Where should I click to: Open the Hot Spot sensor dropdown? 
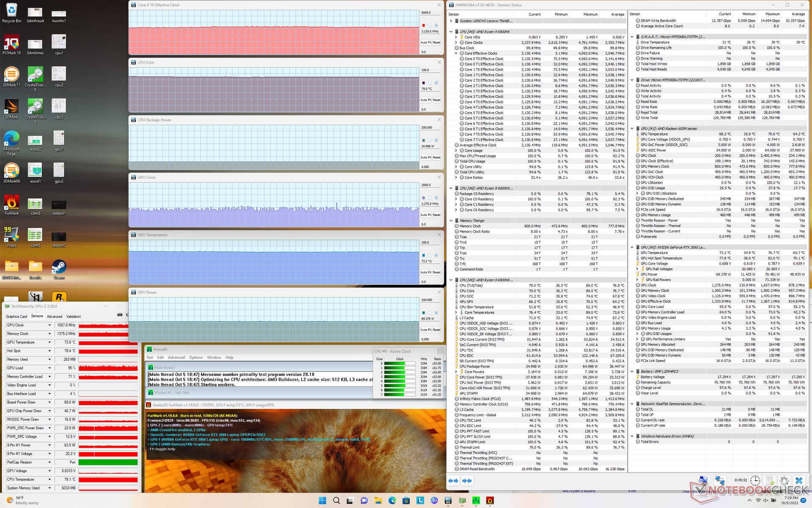49,351
